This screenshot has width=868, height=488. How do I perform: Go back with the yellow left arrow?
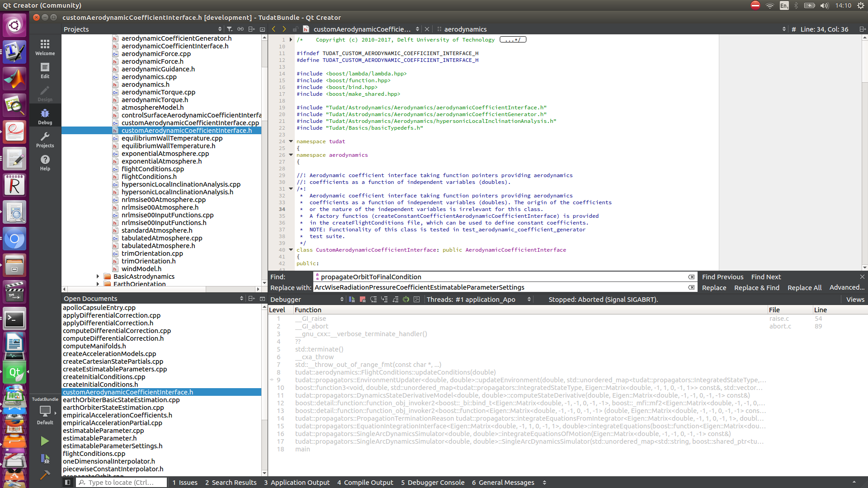[274, 29]
